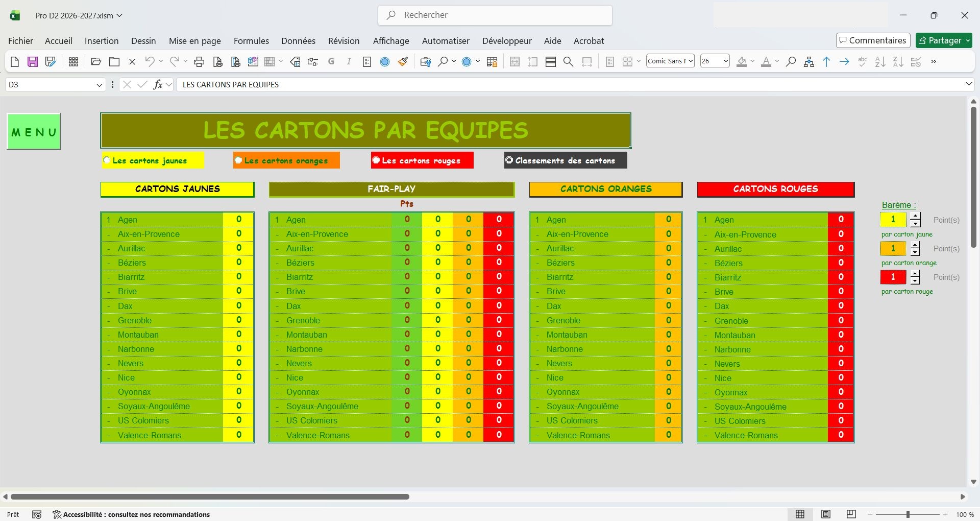Open the Partager dropdown chevron

point(968,40)
